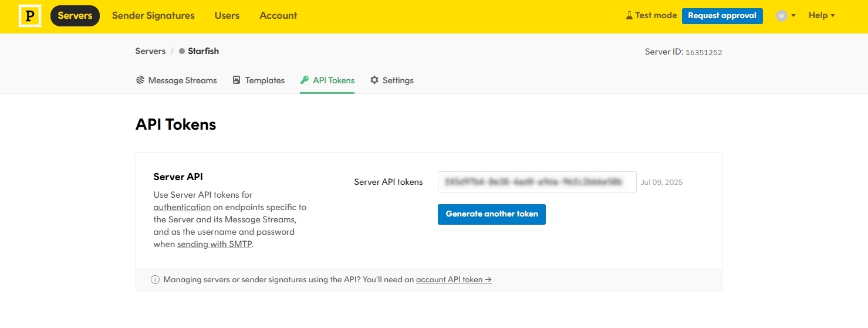Click the API Tokens key icon
This screenshot has height=328, width=868.
(x=304, y=80)
